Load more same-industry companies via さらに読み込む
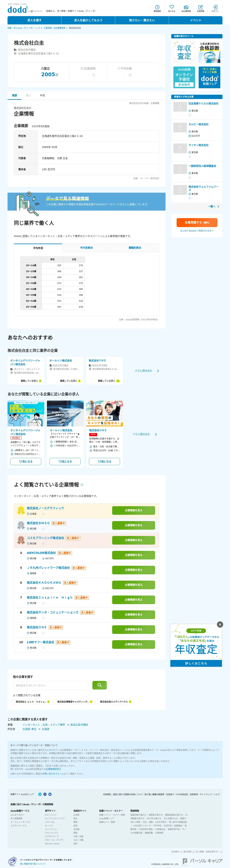 (x=147, y=371)
